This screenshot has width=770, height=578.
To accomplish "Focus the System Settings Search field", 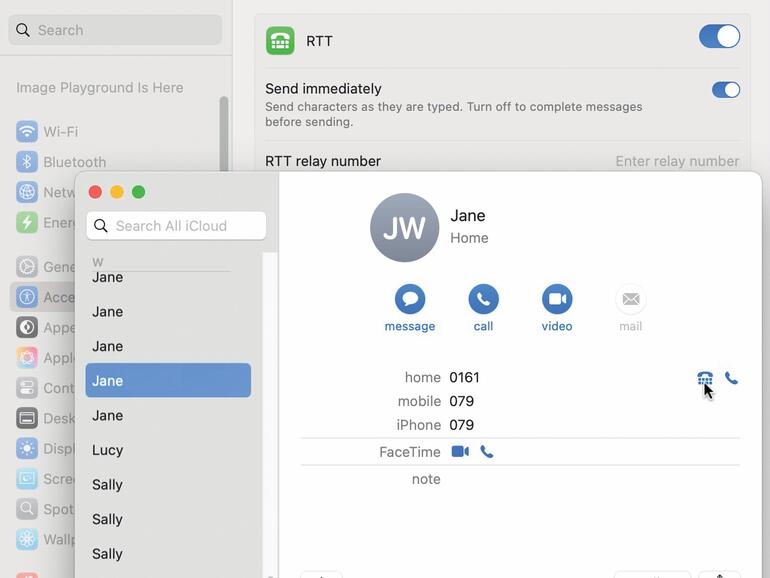I will pyautogui.click(x=115, y=30).
